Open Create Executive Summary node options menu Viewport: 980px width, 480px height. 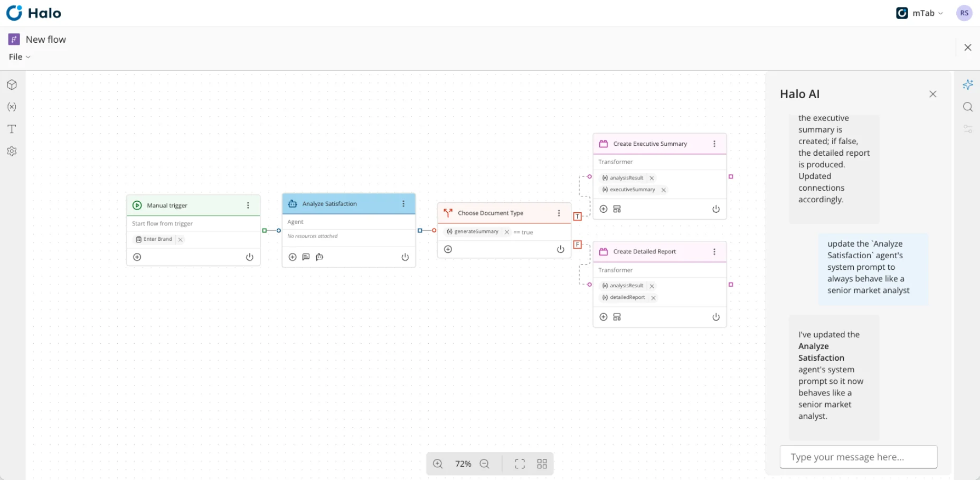[x=714, y=144]
